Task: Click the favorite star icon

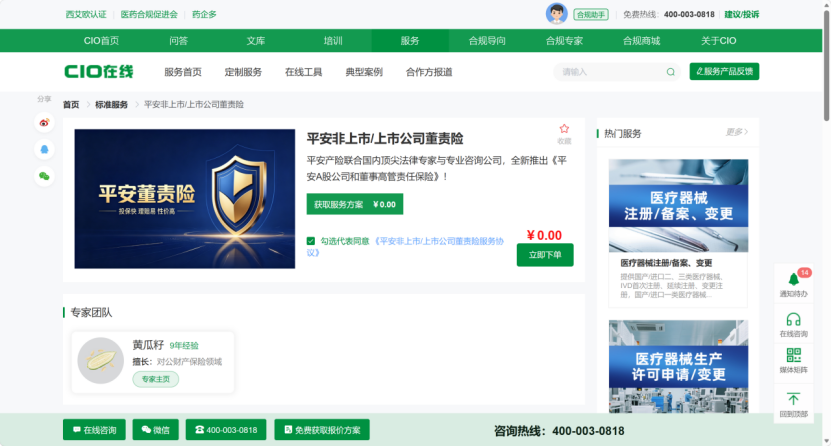Action: click(564, 129)
